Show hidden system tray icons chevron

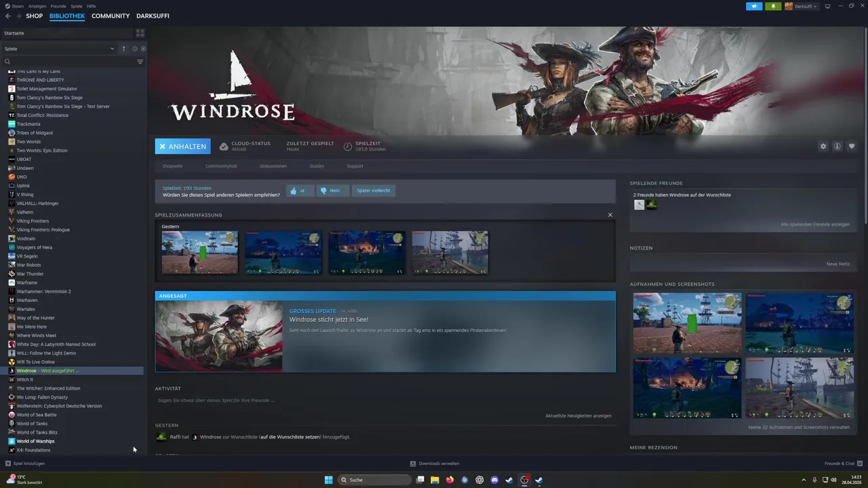804,480
